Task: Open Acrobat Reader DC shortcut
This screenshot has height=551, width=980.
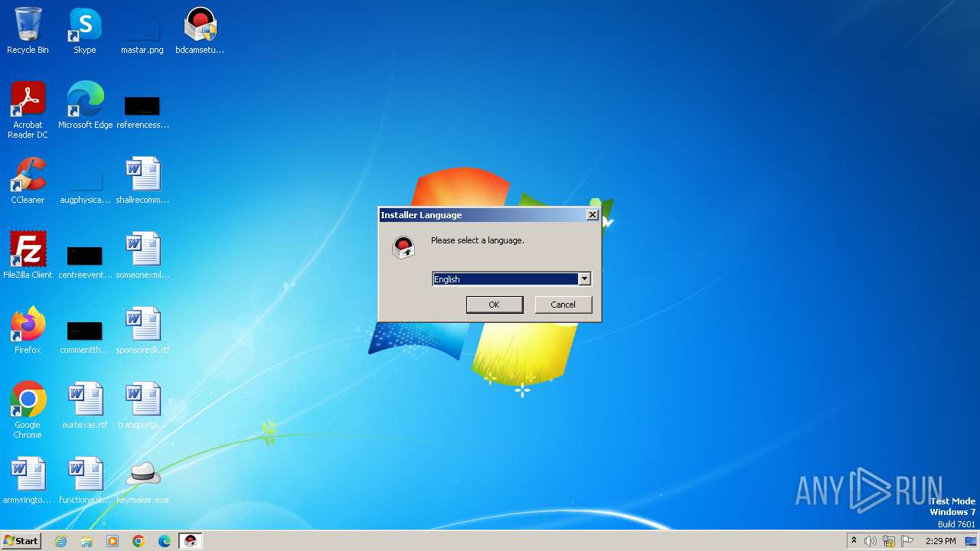Action: click(x=28, y=110)
